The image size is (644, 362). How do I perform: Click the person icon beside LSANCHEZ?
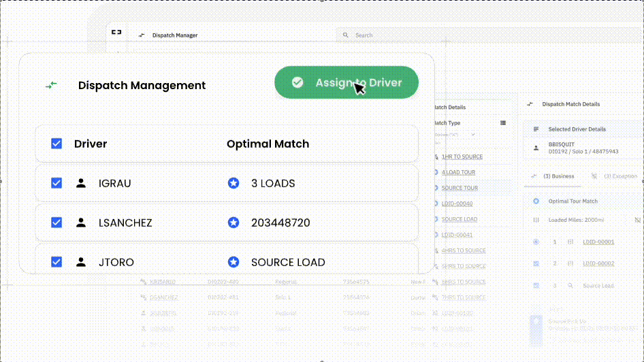pos(82,223)
